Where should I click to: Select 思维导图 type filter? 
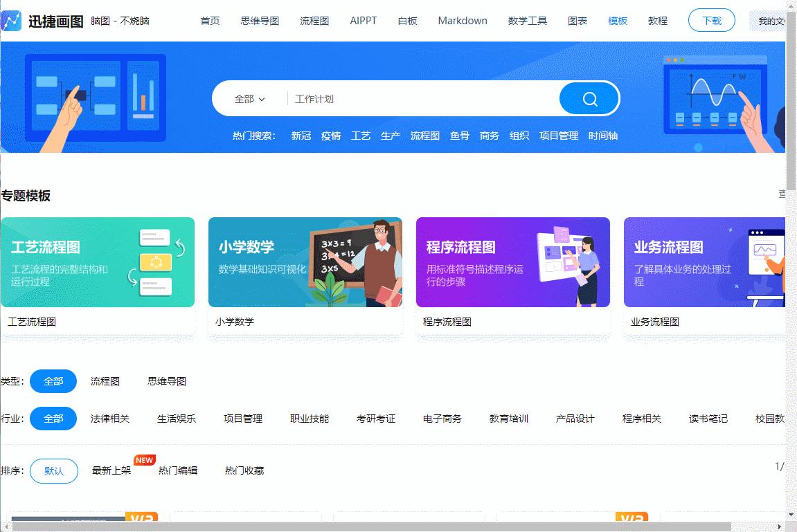(x=167, y=381)
